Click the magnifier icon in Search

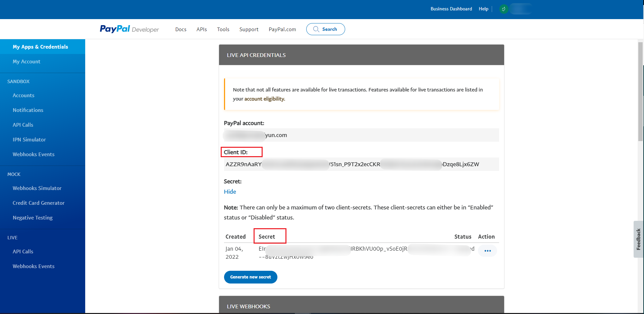pyautogui.click(x=316, y=29)
